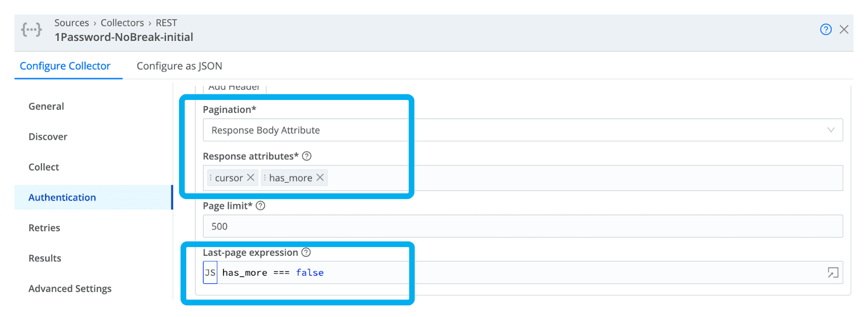This screenshot has height=317, width=868.
Task: Click the REST collector braces icon
Action: pos(31,29)
